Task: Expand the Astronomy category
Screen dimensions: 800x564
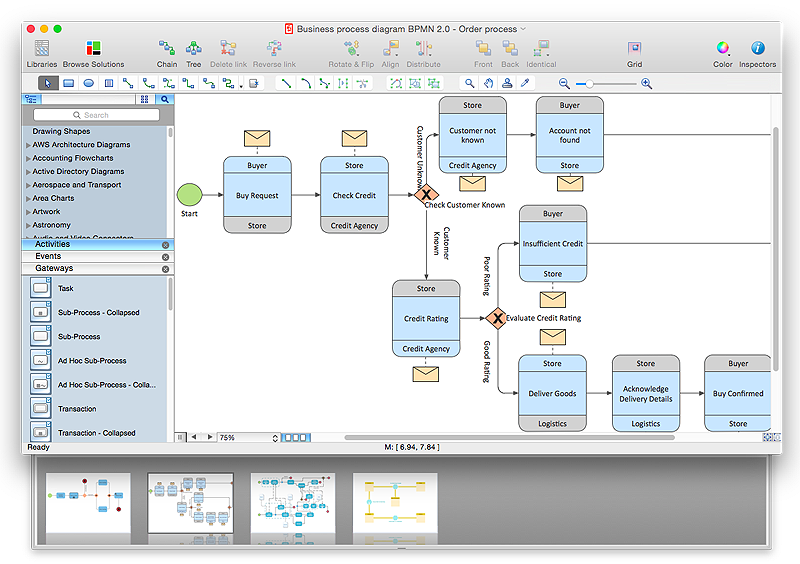Action: coord(29,225)
